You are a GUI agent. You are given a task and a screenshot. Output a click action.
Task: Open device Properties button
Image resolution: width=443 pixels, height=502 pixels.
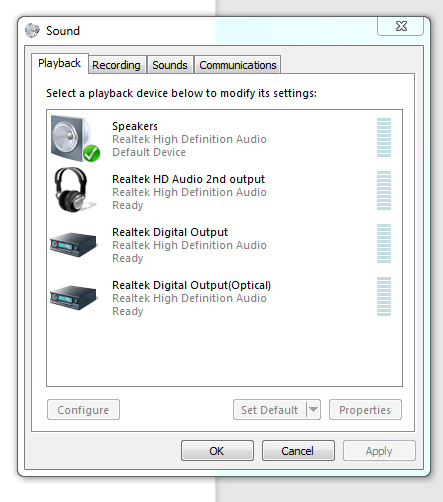(365, 409)
